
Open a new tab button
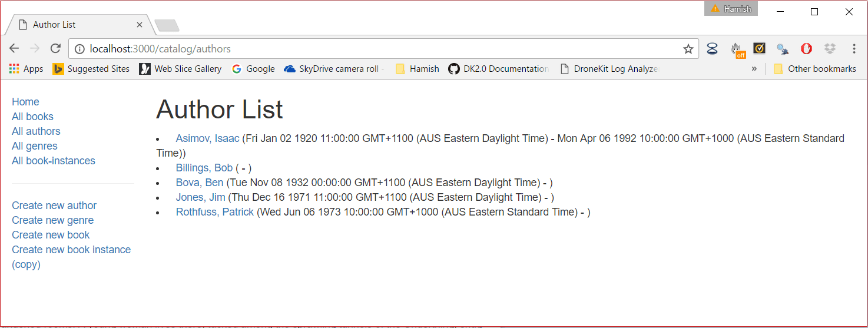(x=167, y=25)
